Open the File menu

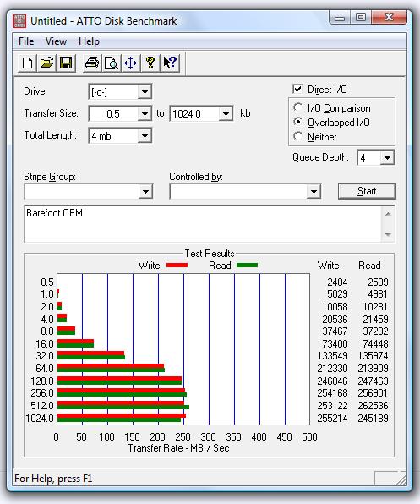(x=26, y=41)
